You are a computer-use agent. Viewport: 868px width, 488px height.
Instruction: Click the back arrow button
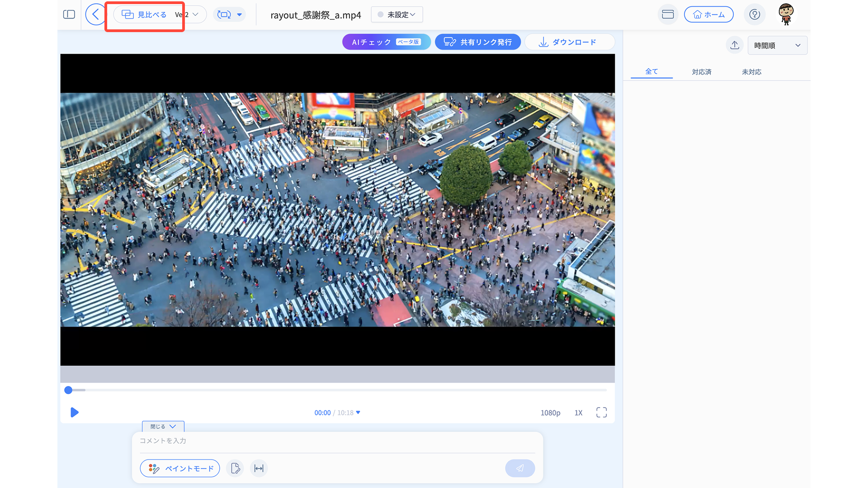(x=95, y=14)
